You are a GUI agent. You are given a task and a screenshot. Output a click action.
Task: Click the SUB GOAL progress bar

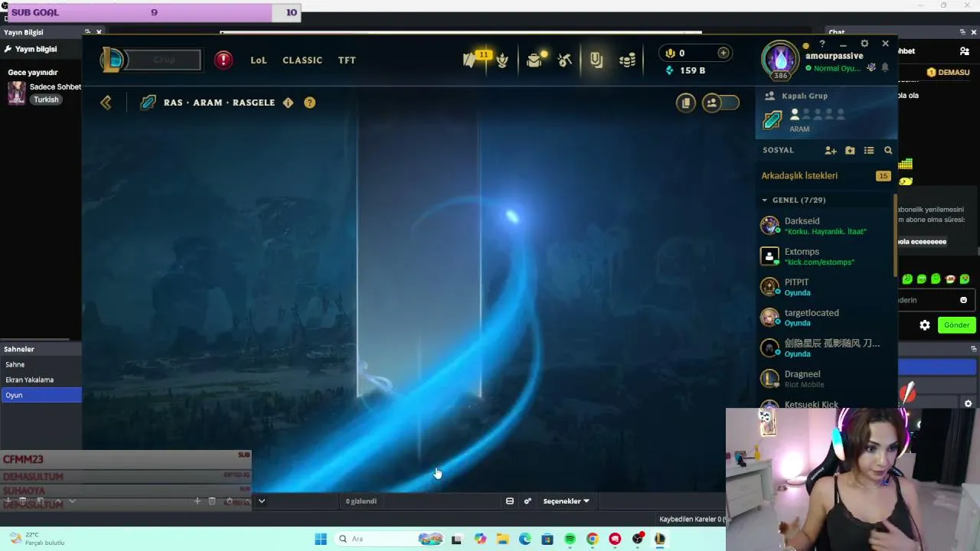[155, 12]
